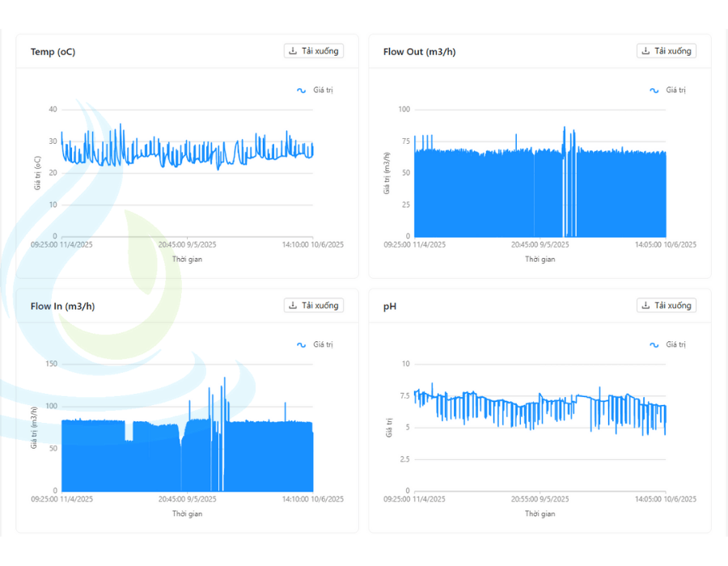This screenshot has height=566, width=728.
Task: Select the Flow In (m3/h) panel title
Action: (62, 306)
